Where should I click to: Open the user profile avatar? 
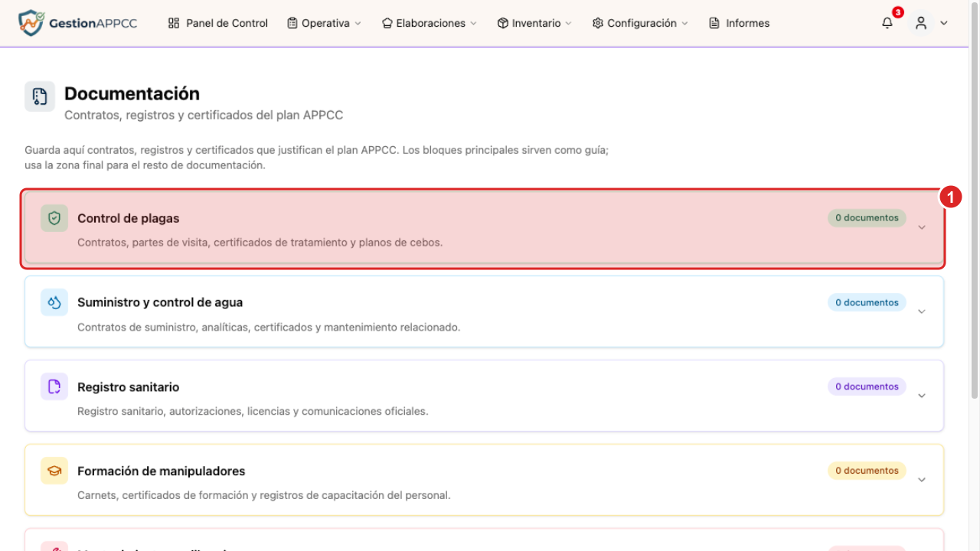pyautogui.click(x=921, y=23)
